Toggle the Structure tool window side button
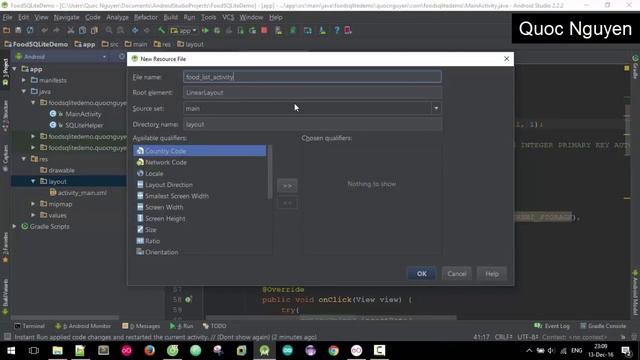The height and width of the screenshot is (360, 640). coord(5,116)
